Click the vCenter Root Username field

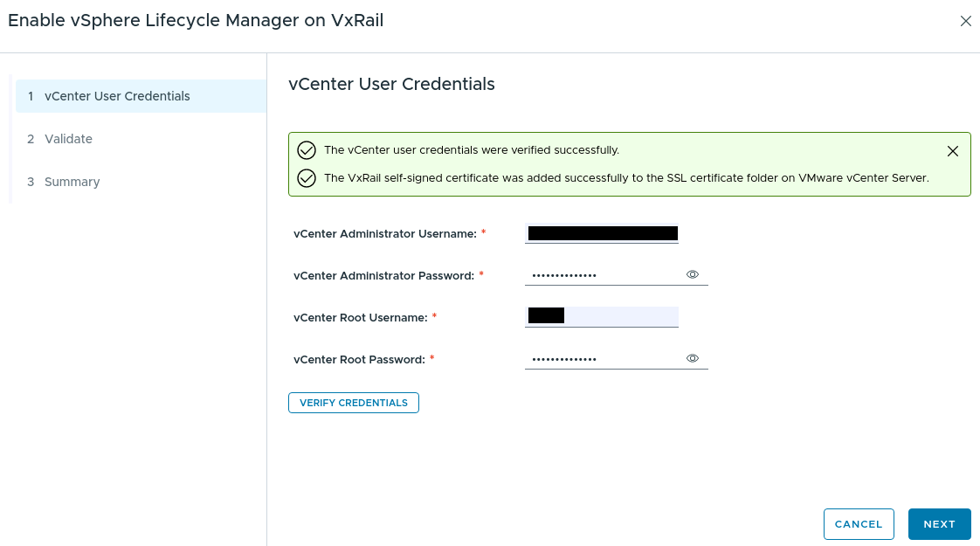(x=601, y=316)
